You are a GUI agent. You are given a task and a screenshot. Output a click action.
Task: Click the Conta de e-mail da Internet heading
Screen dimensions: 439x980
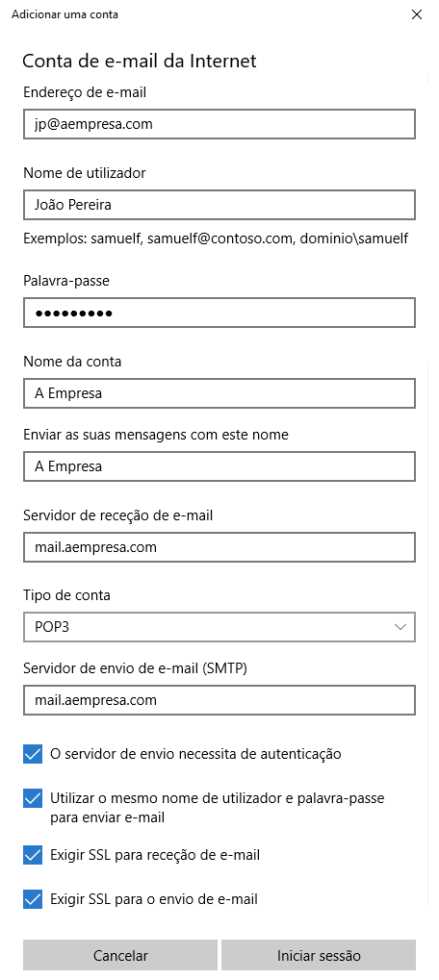point(140,62)
